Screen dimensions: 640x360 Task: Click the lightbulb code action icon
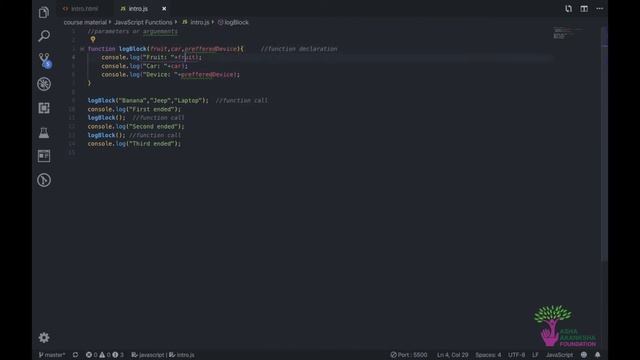pyautogui.click(x=93, y=40)
